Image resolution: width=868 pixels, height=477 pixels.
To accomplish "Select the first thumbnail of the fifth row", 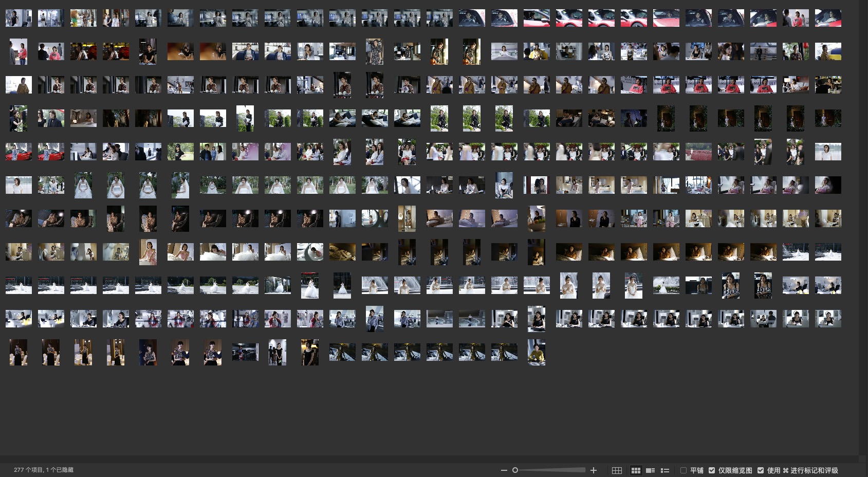I will [19, 152].
